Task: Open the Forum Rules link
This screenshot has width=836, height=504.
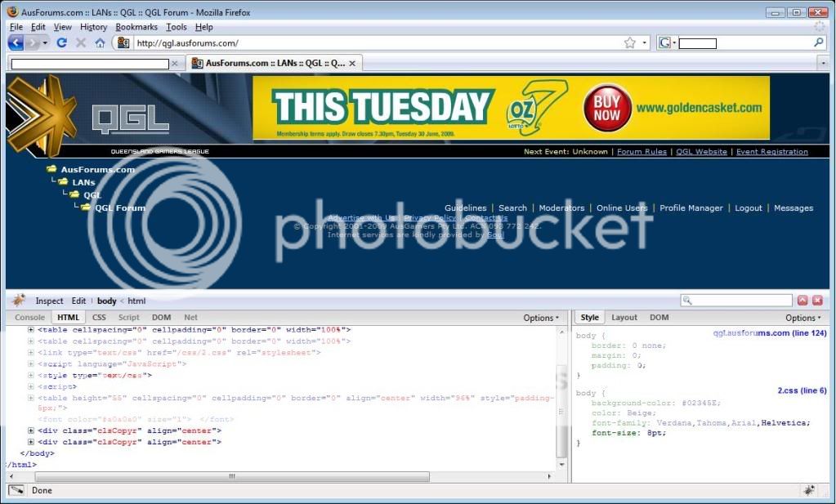Action: [642, 152]
